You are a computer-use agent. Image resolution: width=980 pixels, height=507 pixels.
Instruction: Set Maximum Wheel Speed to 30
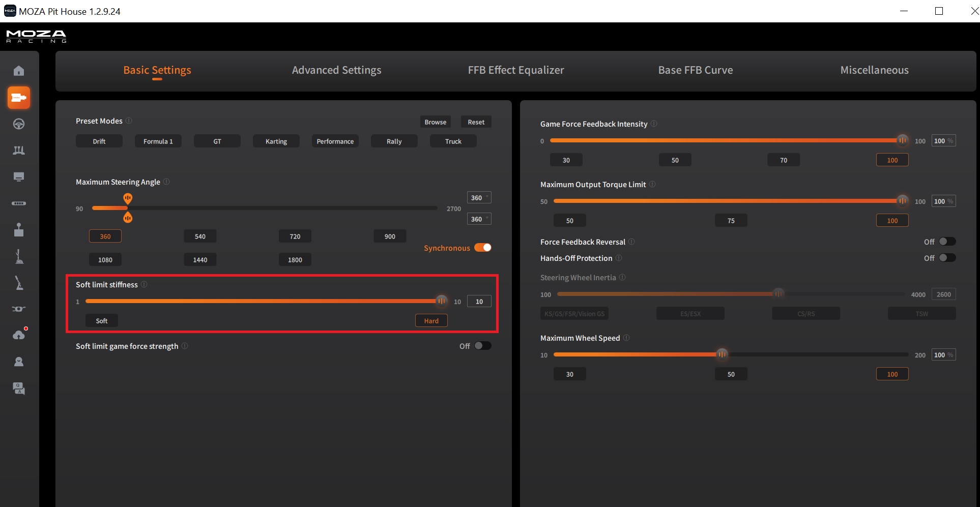(570, 374)
